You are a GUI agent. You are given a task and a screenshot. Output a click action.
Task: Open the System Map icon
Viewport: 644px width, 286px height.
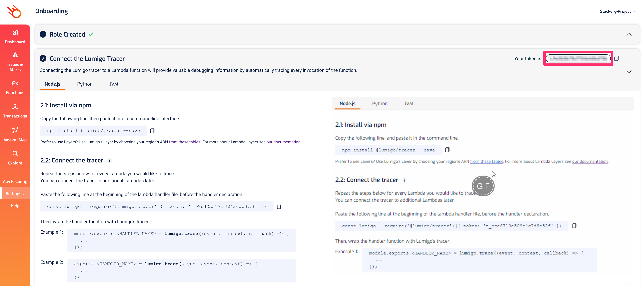(15, 130)
